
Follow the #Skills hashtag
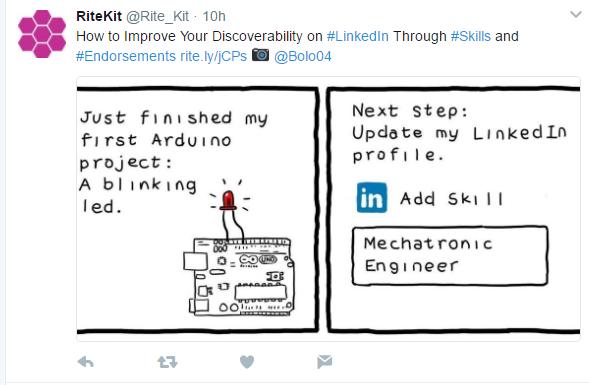coord(471,36)
